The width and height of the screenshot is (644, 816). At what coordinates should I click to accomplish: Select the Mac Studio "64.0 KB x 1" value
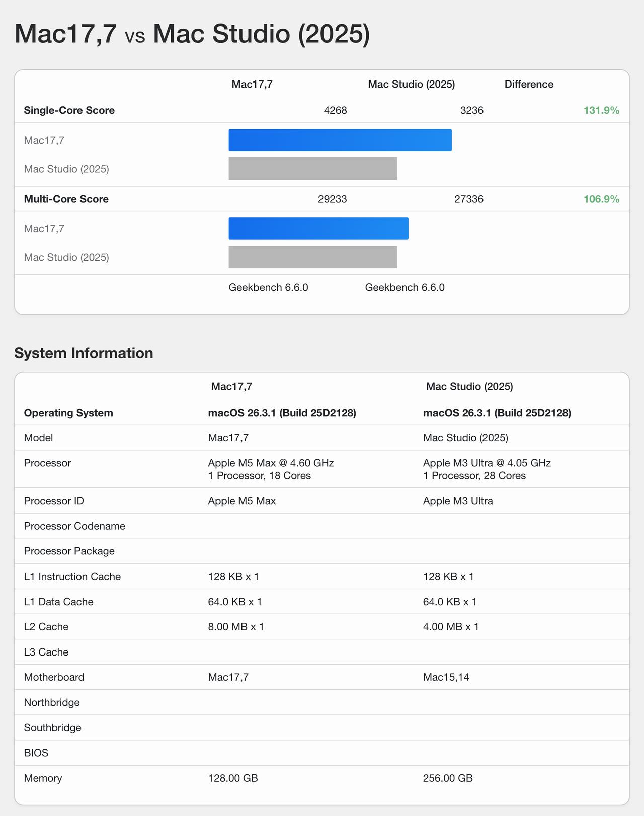coord(450,602)
